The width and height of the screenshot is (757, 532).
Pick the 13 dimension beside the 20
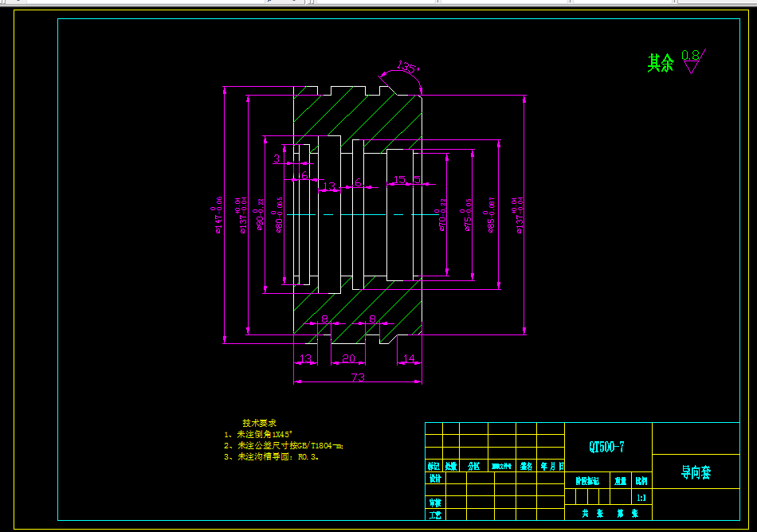pyautogui.click(x=306, y=358)
